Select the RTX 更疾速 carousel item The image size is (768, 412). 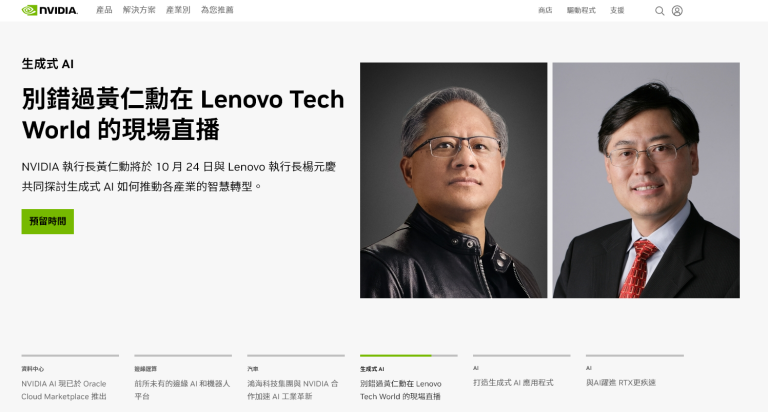[634, 372]
